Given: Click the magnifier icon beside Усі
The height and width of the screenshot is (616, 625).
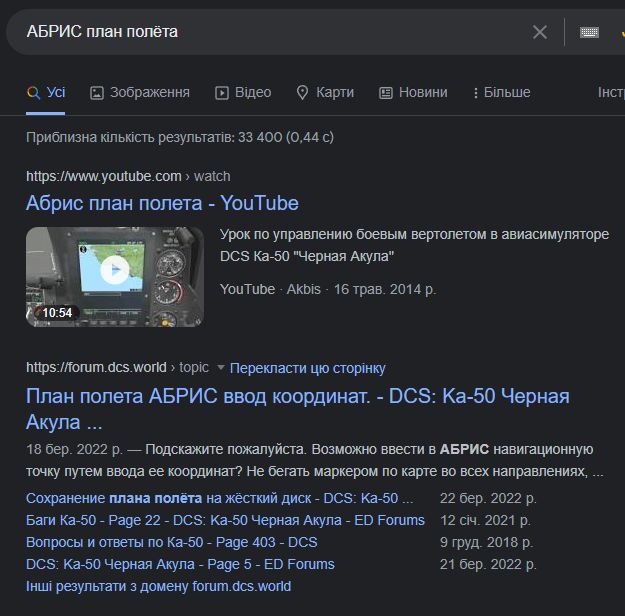Looking at the screenshot, I should coord(33,93).
